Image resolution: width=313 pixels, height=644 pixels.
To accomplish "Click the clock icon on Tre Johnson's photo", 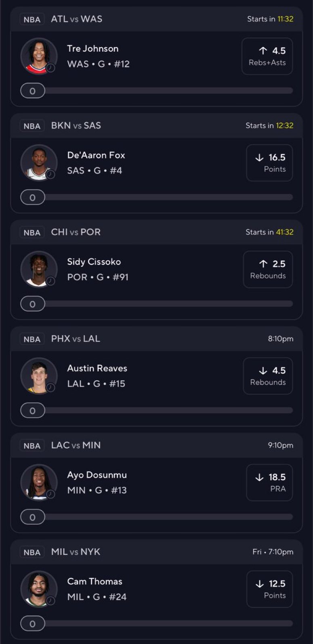I will pos(50,68).
